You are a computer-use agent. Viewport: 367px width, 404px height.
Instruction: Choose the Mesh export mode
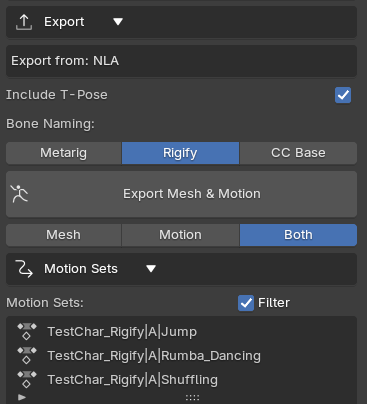tap(64, 235)
